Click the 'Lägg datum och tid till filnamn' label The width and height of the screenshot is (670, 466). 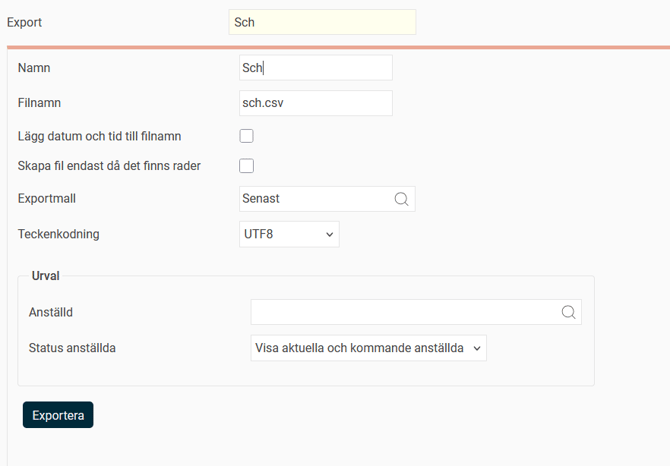tap(99, 136)
